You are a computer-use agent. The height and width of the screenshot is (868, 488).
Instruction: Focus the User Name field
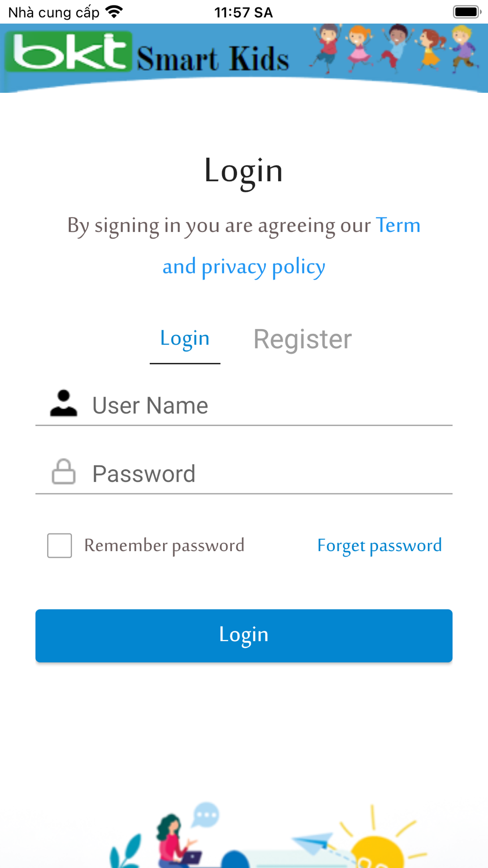tap(271, 405)
